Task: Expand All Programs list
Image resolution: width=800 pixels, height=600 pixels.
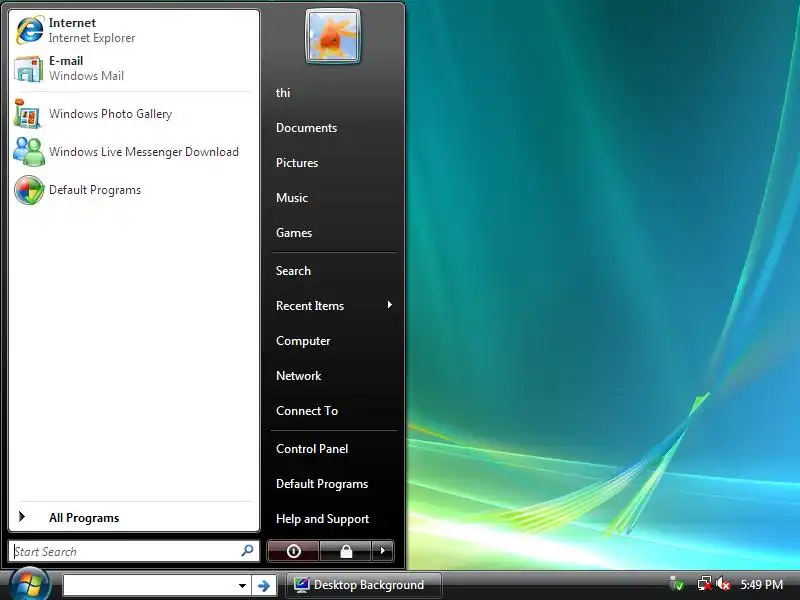Action: 84,518
